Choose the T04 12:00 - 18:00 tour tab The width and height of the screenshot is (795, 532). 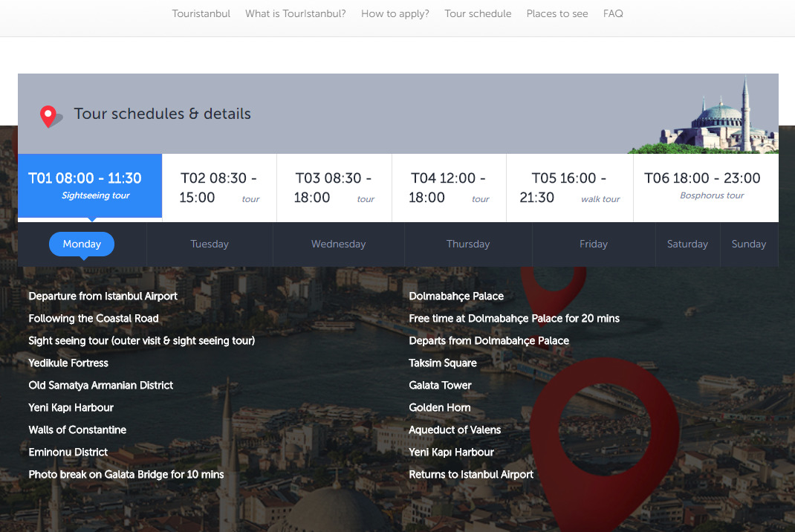pos(450,188)
